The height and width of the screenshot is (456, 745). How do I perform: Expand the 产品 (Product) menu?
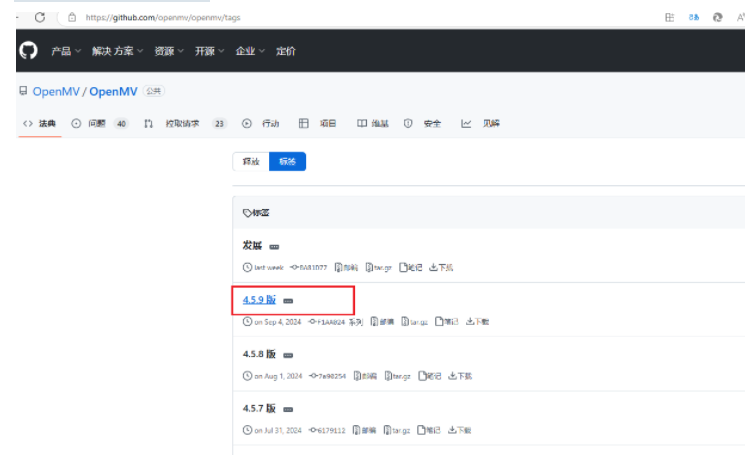[66, 51]
